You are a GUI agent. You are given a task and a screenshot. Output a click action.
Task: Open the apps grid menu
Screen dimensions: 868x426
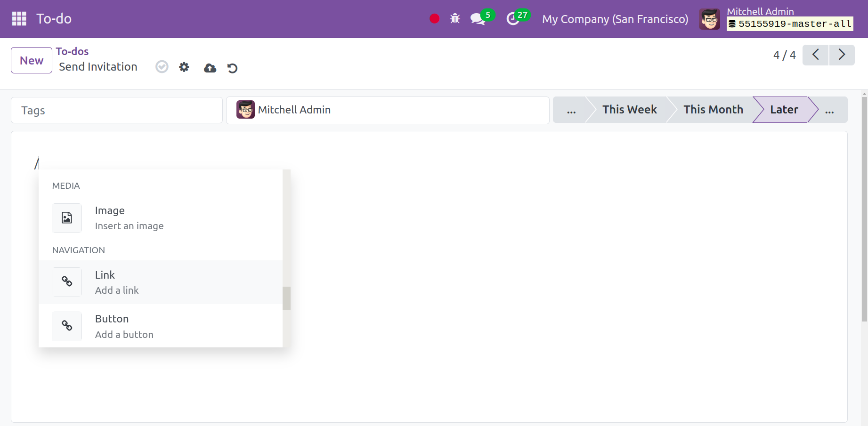[19, 19]
